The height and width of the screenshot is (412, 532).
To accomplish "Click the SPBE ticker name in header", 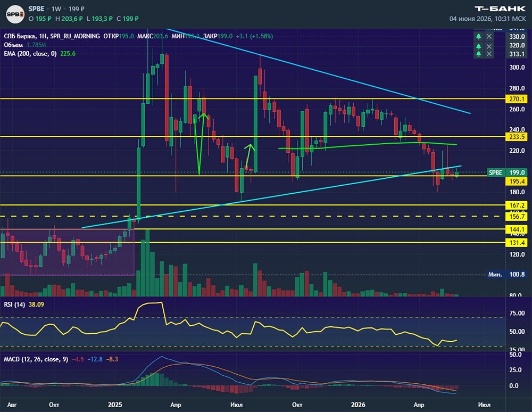I will [x=36, y=9].
